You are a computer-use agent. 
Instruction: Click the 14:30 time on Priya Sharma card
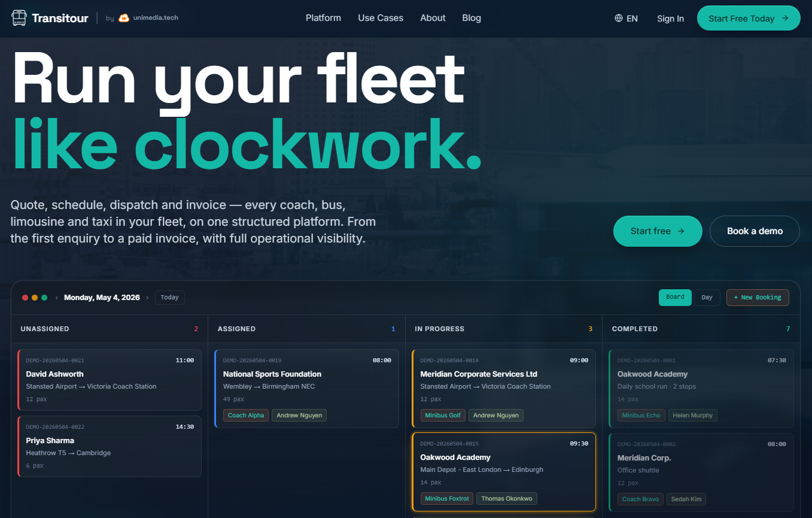pos(184,427)
